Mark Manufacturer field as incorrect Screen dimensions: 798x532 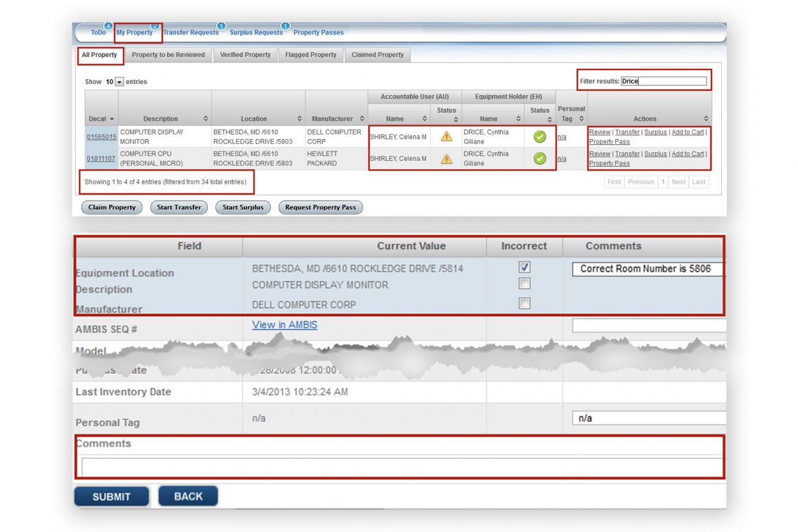tap(524, 304)
